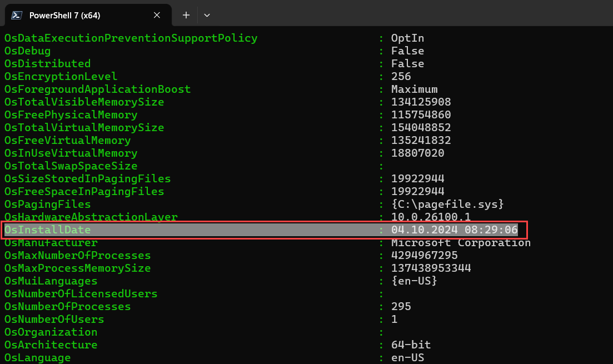The width and height of the screenshot is (613, 364).
Task: Click the OptIn value
Action: (x=408, y=38)
